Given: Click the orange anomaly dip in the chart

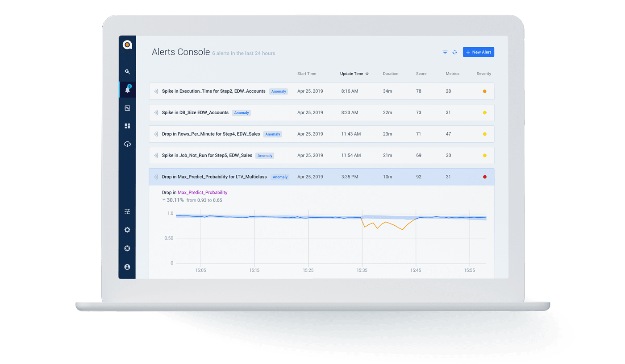Looking at the screenshot, I should pyautogui.click(x=387, y=224).
